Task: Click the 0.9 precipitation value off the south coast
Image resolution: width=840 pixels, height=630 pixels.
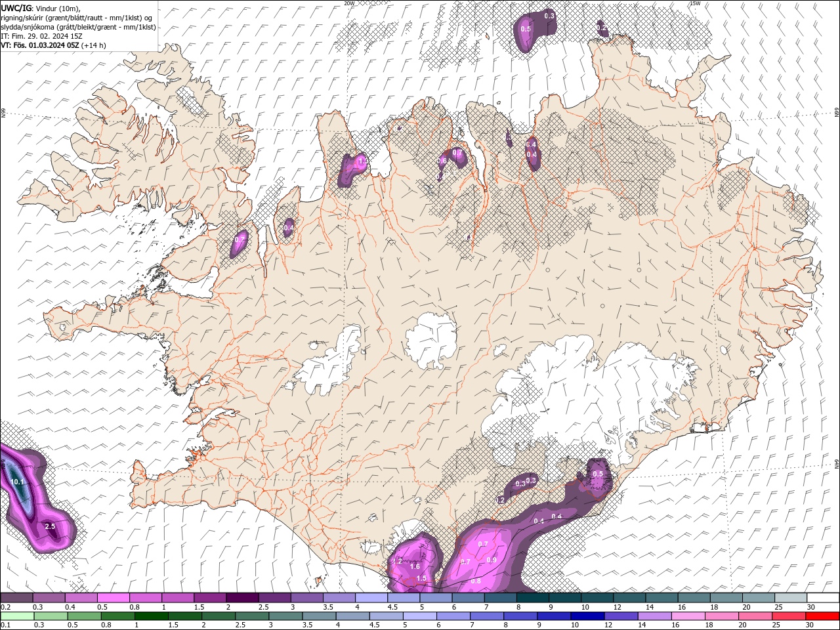Action: (x=492, y=560)
